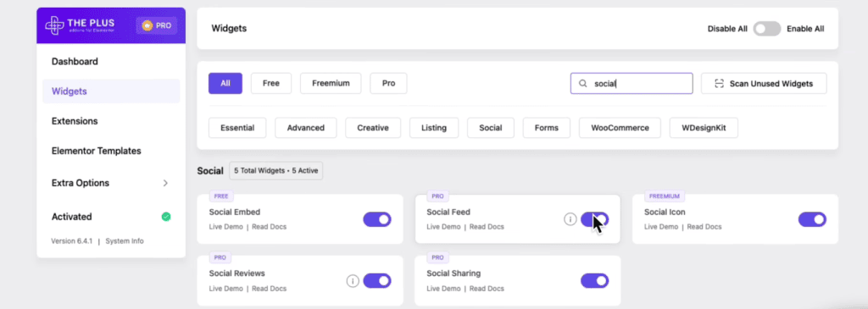Toggle Disable All / Enable All switch
Viewport: 868px width, 309px height.
click(766, 29)
